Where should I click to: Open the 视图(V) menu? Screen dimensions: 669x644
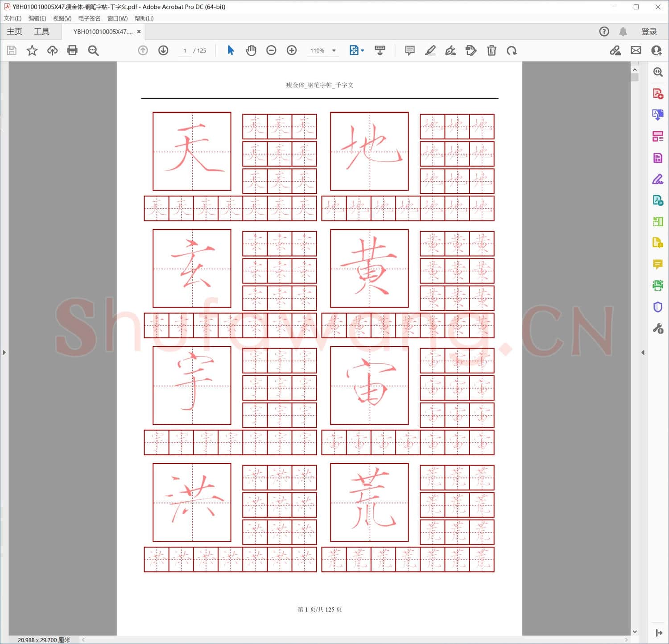62,18
